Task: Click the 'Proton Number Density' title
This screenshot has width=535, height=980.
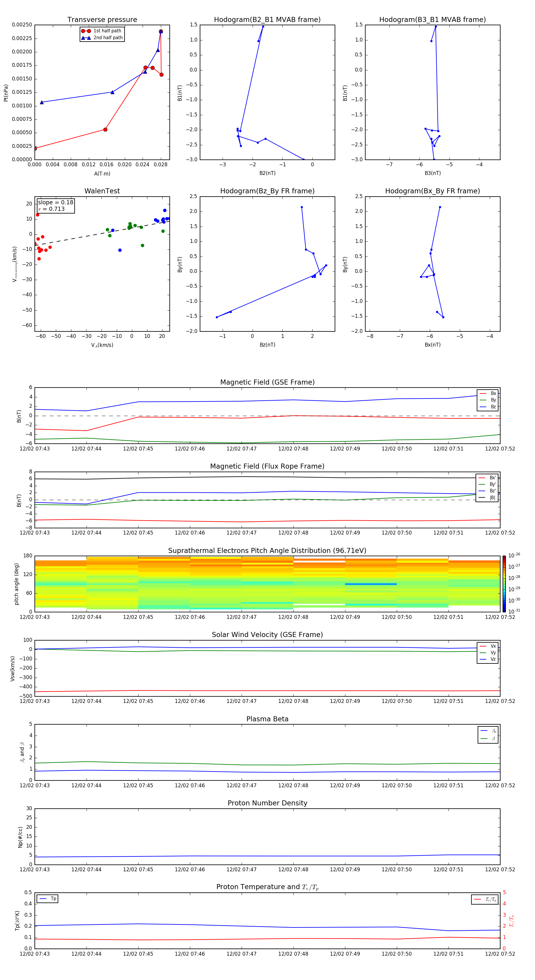Action: tap(267, 804)
